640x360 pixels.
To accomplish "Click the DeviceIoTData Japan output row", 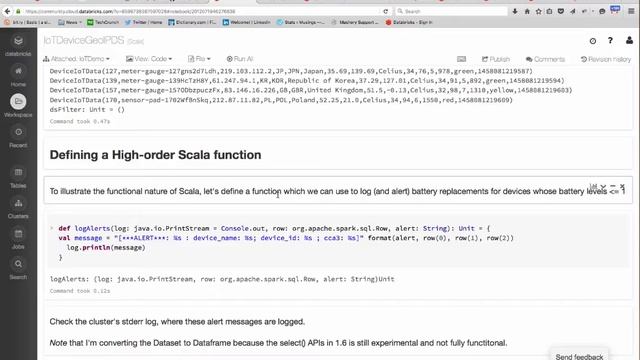I will point(291,71).
